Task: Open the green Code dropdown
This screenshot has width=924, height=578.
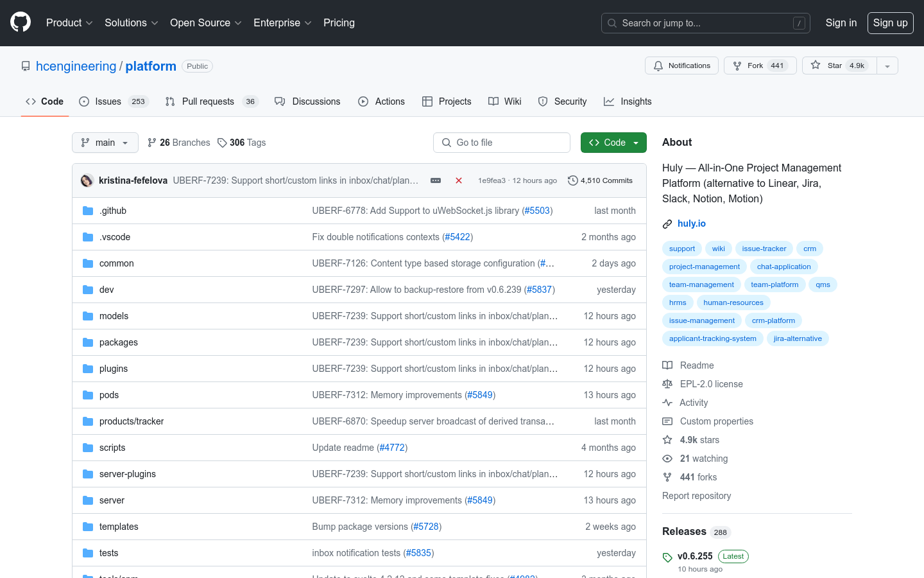Action: (x=613, y=142)
